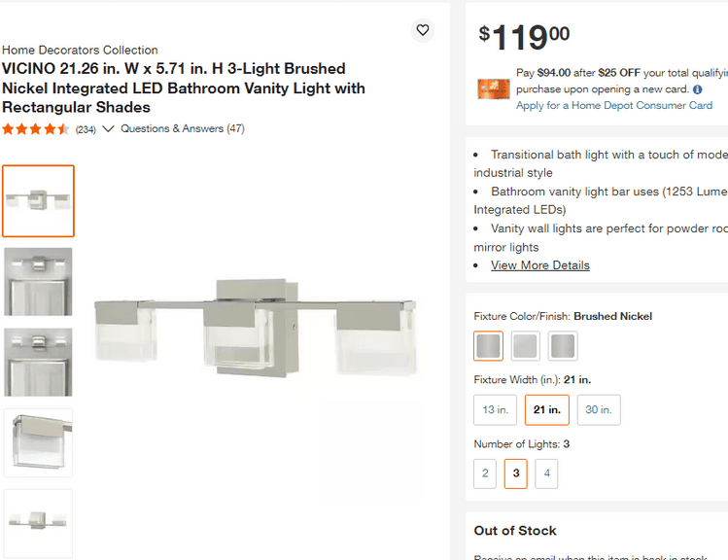Image resolution: width=728 pixels, height=560 pixels.
Task: Choose 2 for number of lights
Action: click(485, 473)
